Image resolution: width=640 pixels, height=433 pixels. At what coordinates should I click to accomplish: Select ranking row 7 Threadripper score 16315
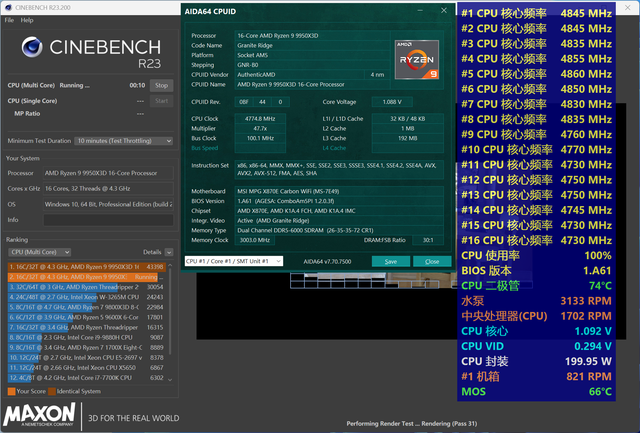click(x=86, y=327)
